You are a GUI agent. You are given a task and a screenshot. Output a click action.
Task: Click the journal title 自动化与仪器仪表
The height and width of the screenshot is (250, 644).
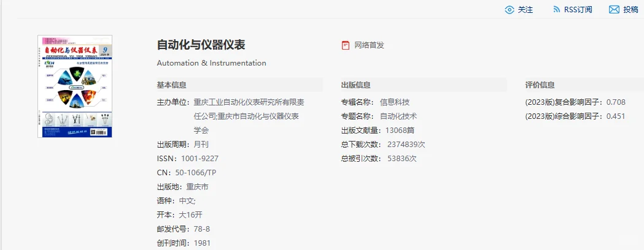click(201, 45)
